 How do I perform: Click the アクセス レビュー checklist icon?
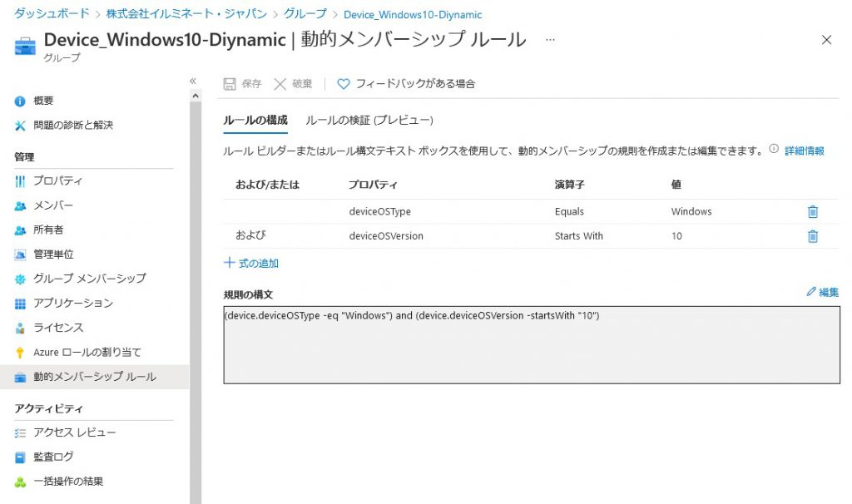20,432
